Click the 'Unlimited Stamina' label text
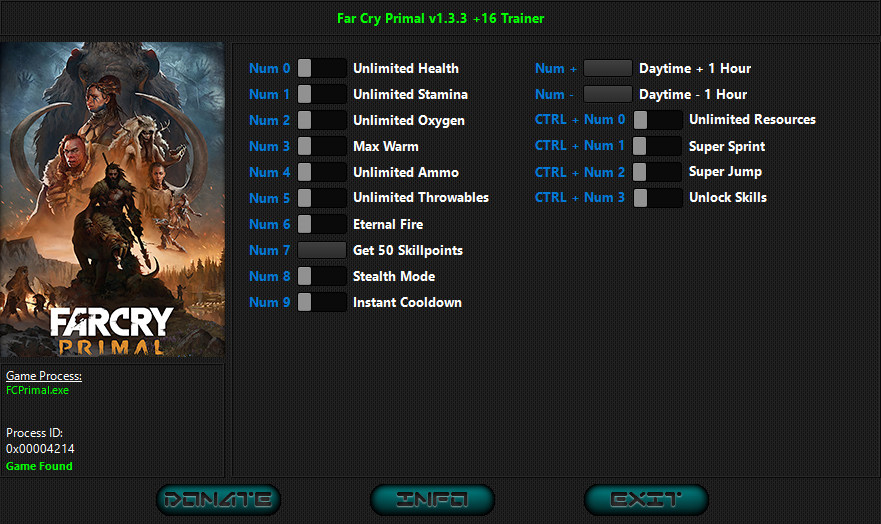The width and height of the screenshot is (881, 524). [x=410, y=94]
